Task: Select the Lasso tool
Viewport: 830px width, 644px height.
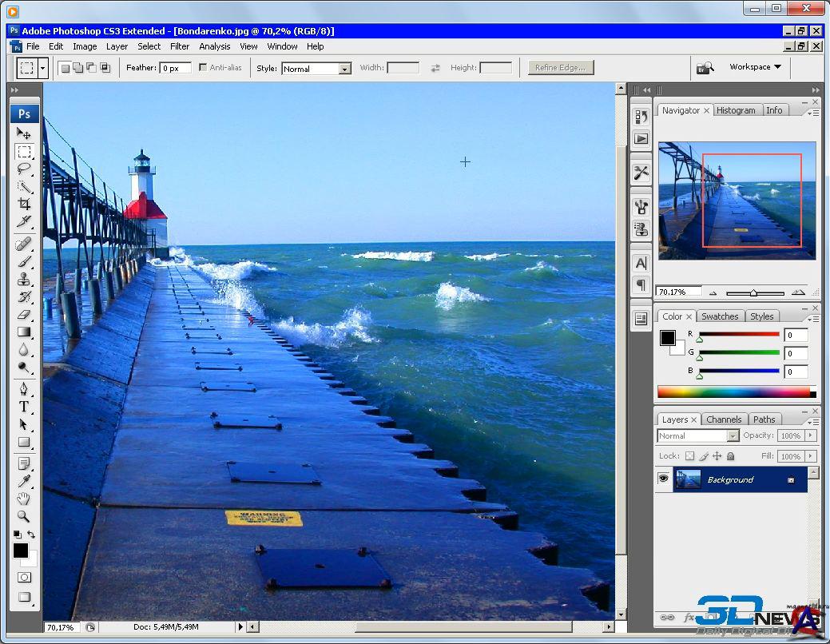Action: 24,169
